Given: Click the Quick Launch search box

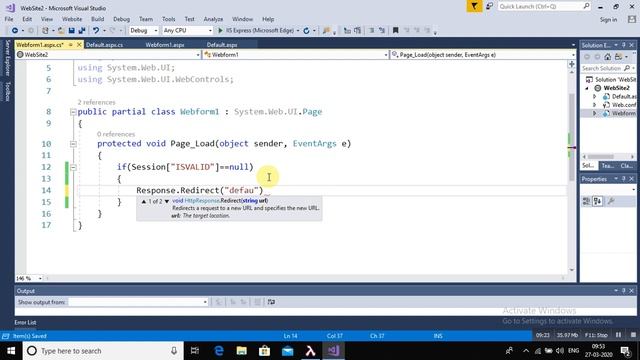Looking at the screenshot, I should 544,7.
